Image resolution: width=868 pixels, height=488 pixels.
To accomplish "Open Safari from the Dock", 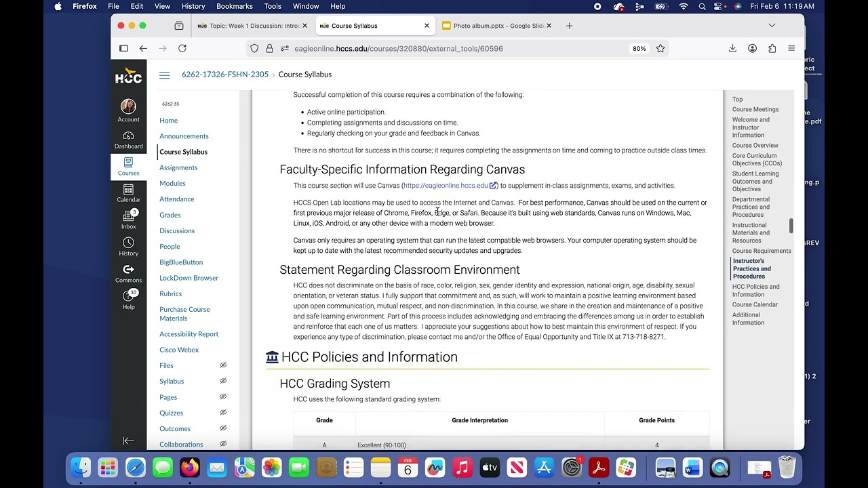I will pyautogui.click(x=135, y=468).
